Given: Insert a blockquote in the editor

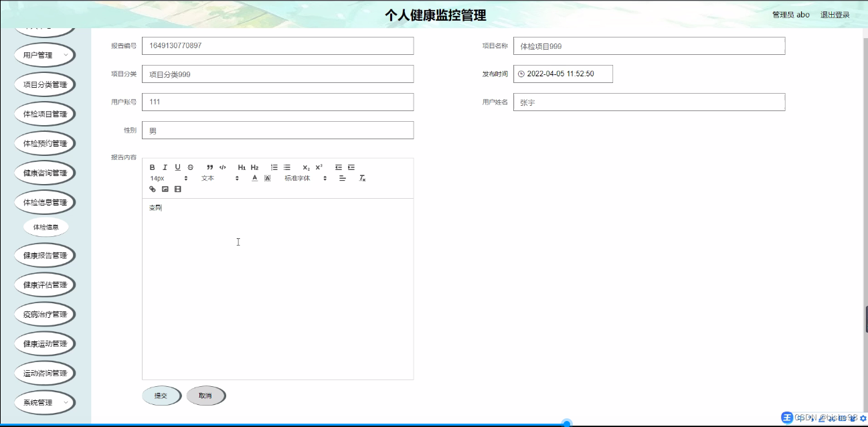Looking at the screenshot, I should [209, 167].
